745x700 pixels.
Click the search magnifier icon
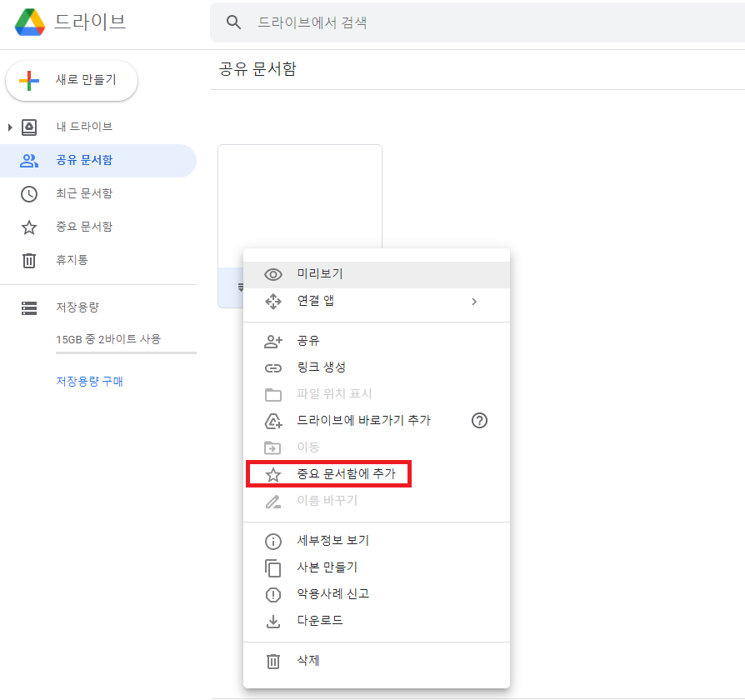pos(233,22)
